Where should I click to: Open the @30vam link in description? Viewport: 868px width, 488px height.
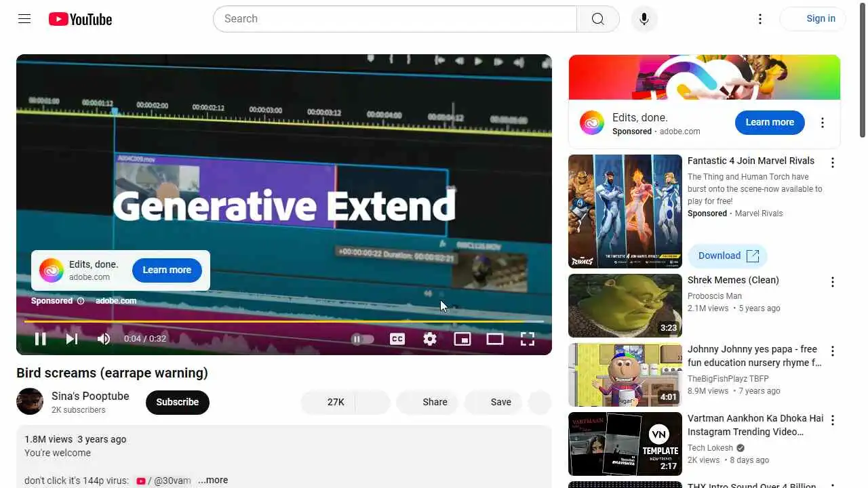(164, 481)
